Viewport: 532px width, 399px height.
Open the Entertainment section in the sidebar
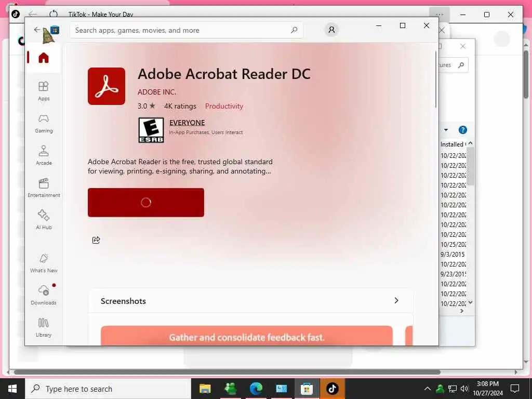(x=44, y=188)
